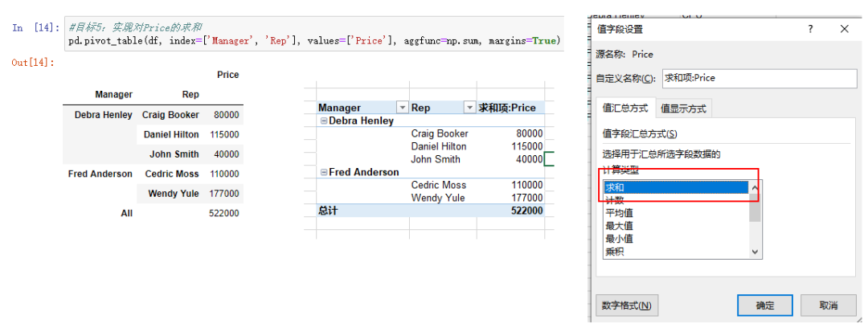The image size is (868, 336).
Task: Click the Wendy Yule cell in Excel pivot
Action: (x=438, y=198)
